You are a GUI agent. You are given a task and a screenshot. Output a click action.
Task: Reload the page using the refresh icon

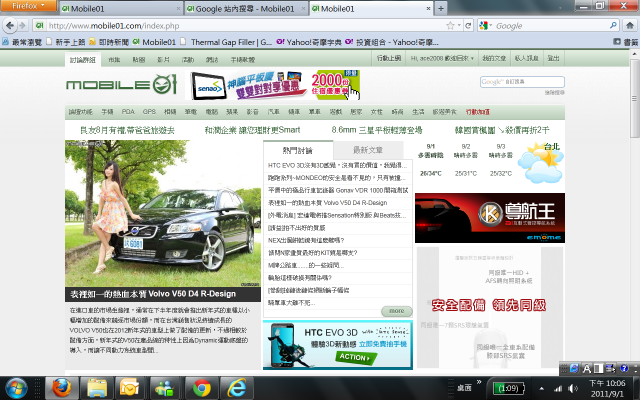coord(468,26)
